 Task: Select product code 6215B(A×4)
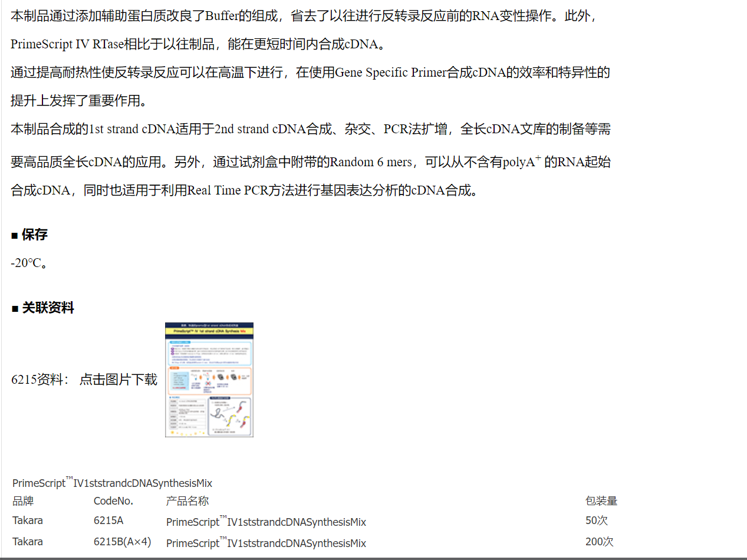click(x=122, y=541)
